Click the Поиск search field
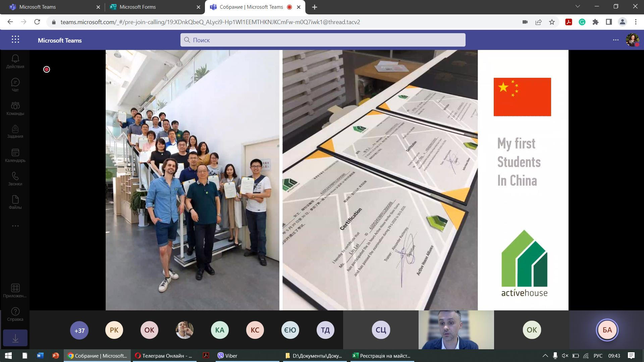The width and height of the screenshot is (644, 362). pyautogui.click(x=323, y=40)
